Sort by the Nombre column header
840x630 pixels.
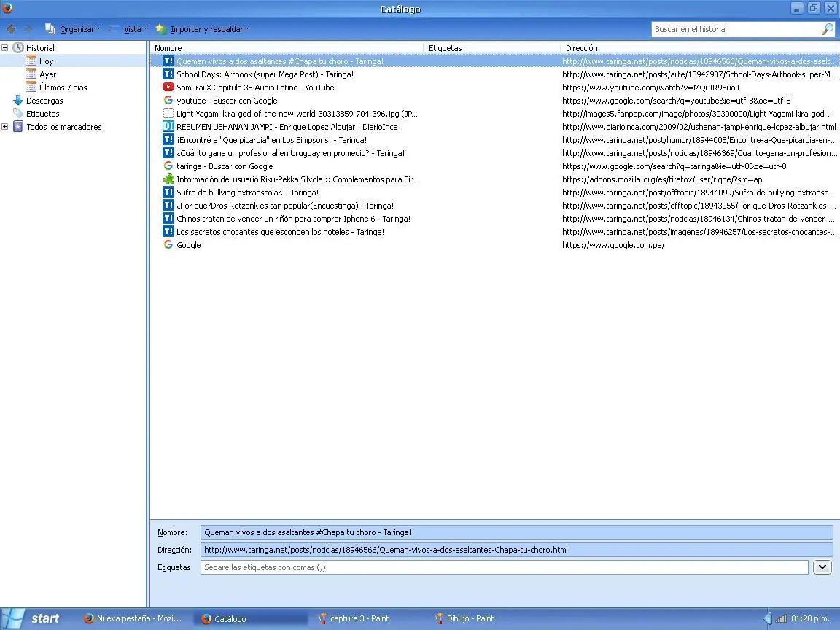(287, 48)
